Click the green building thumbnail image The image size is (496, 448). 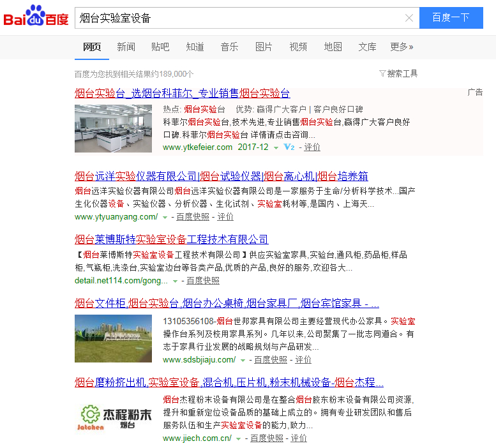point(113,338)
